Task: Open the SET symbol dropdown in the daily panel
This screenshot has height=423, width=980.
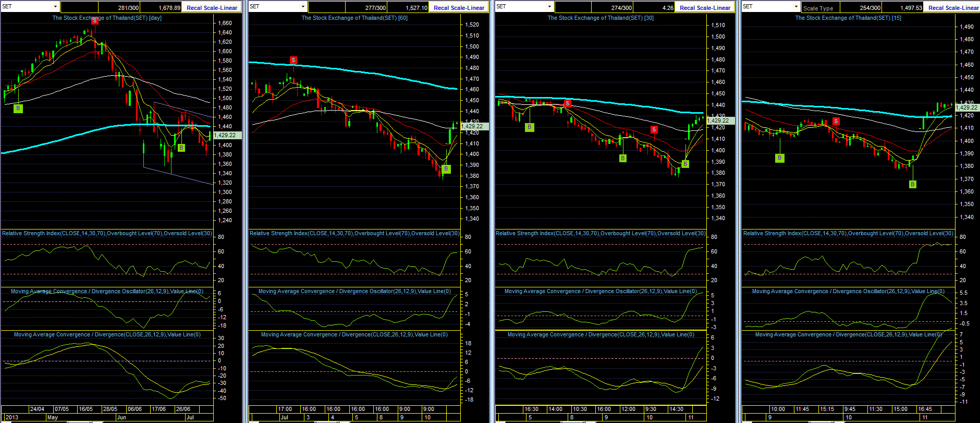Action: coord(56,7)
